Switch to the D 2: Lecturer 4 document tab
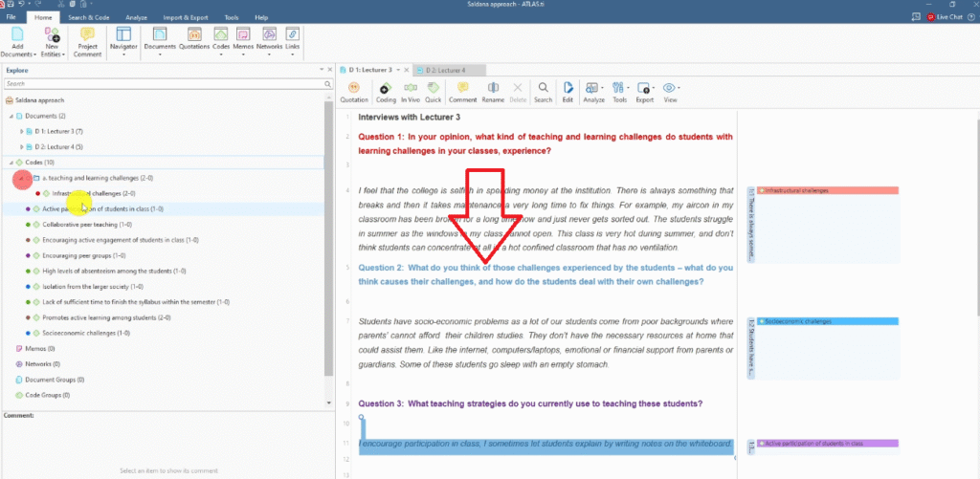The height and width of the screenshot is (479, 980). click(x=450, y=70)
